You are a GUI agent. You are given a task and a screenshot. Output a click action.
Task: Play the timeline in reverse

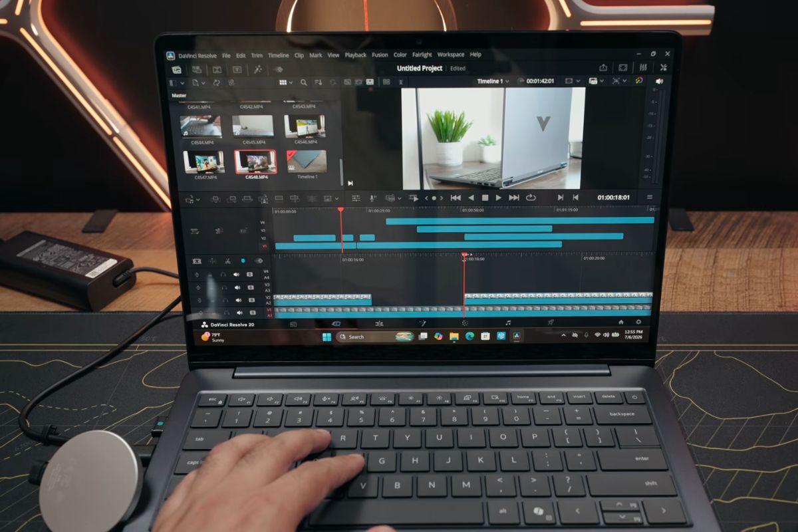[471, 198]
